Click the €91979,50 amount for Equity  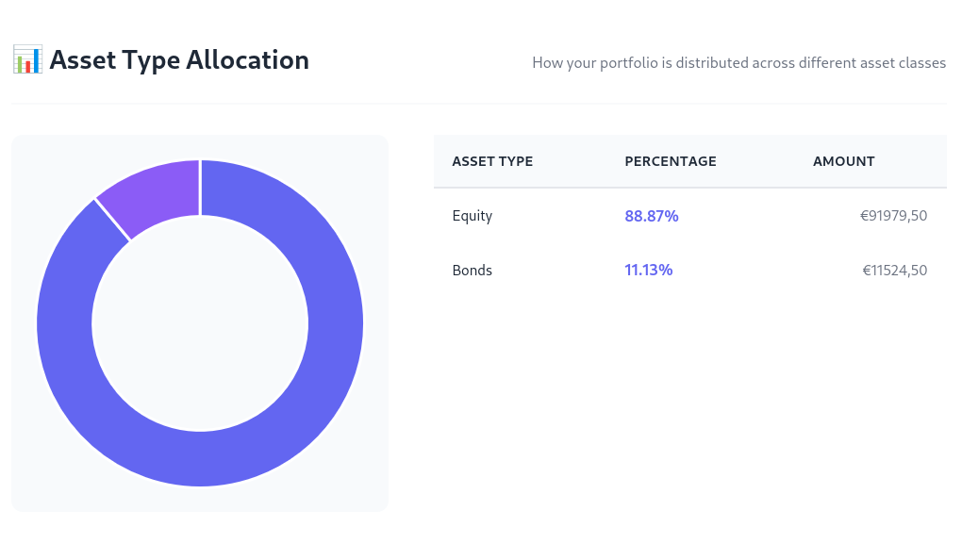coord(892,216)
